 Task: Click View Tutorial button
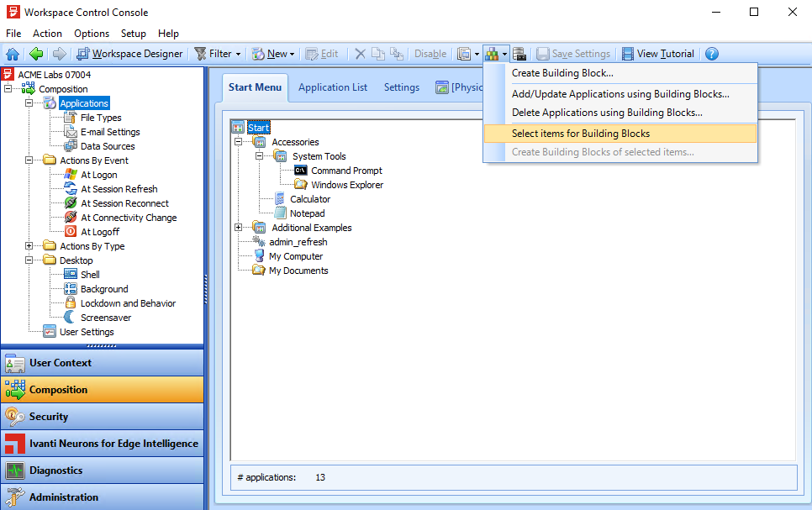pyautogui.click(x=658, y=54)
